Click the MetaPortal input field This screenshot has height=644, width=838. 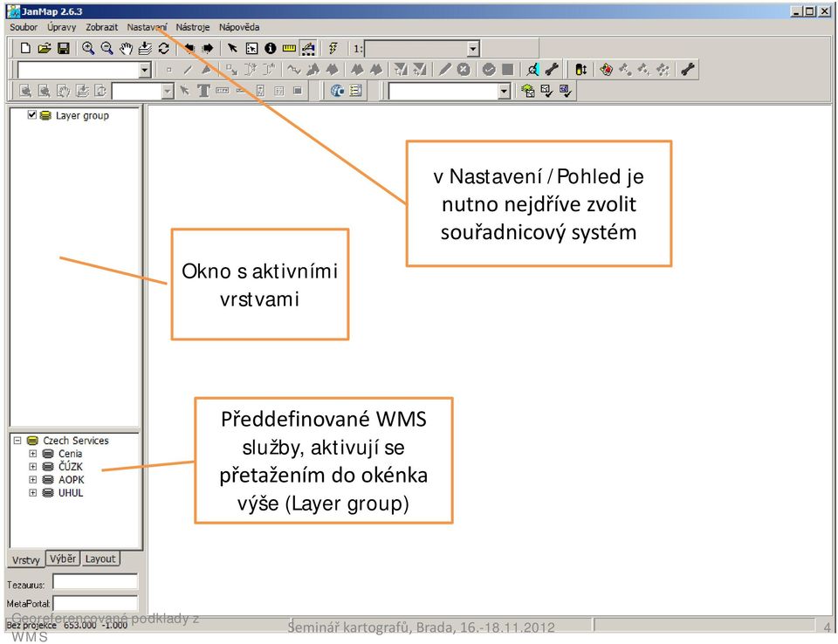coord(95,603)
